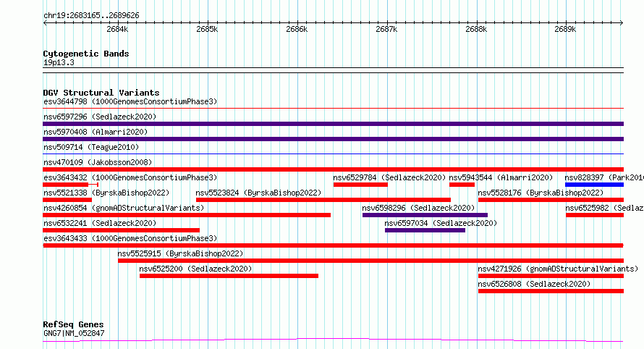Click the 2685k ruler tick label

pos(207,29)
